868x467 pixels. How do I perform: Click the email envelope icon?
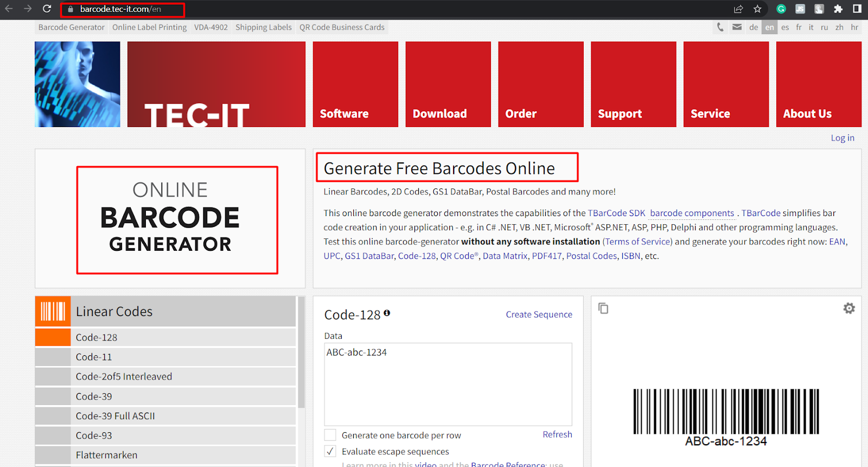[x=737, y=27]
